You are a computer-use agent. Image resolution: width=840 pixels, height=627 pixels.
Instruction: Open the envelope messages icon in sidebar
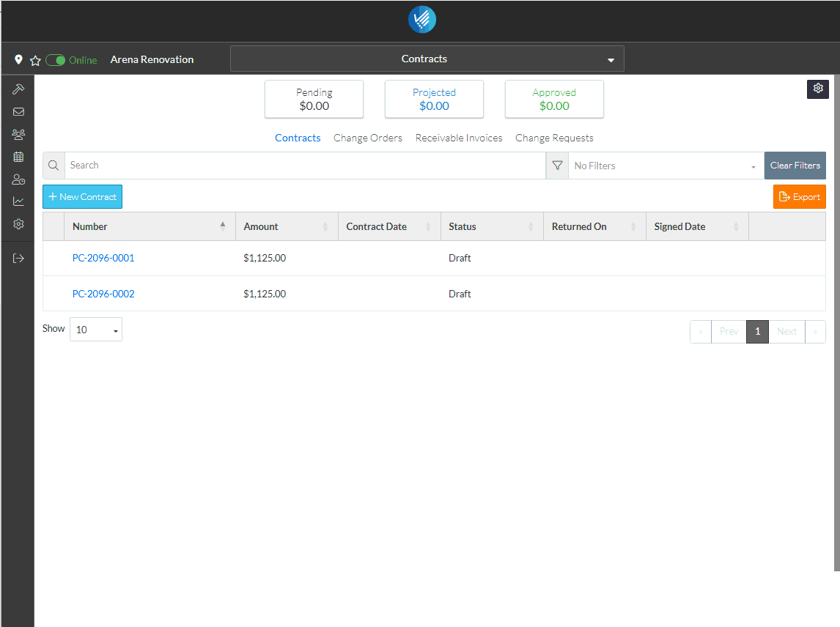pyautogui.click(x=18, y=112)
